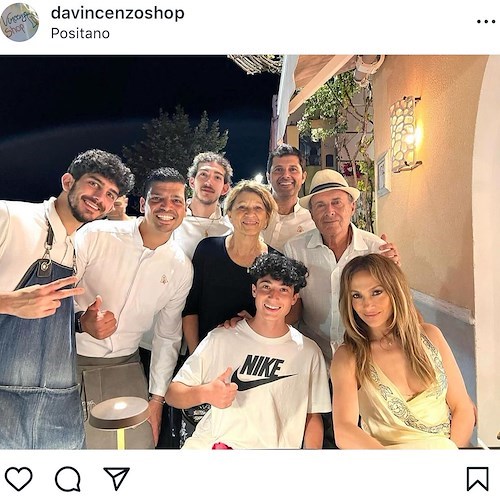This screenshot has width=500, height=500.
Task: Click the pale yellow dress in the photo
Action: point(407,396)
